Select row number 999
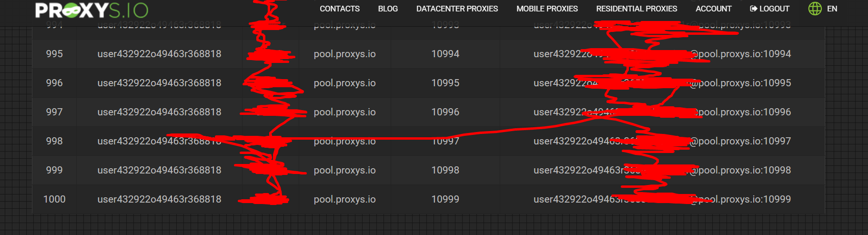 point(54,170)
